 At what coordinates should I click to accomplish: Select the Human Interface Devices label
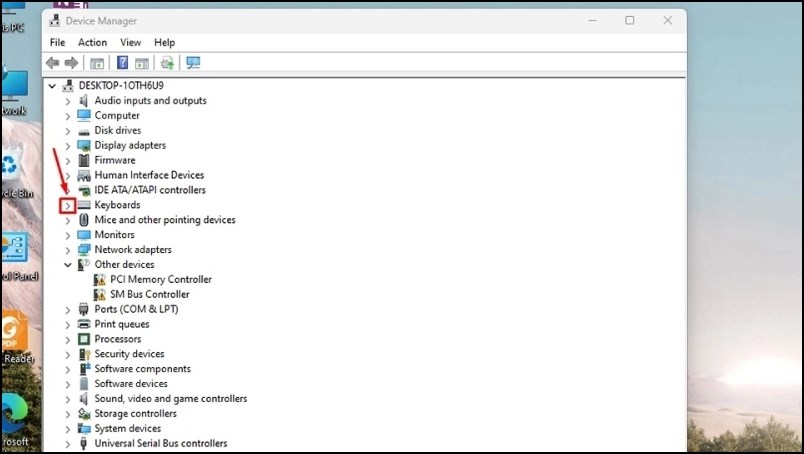pyautogui.click(x=149, y=175)
